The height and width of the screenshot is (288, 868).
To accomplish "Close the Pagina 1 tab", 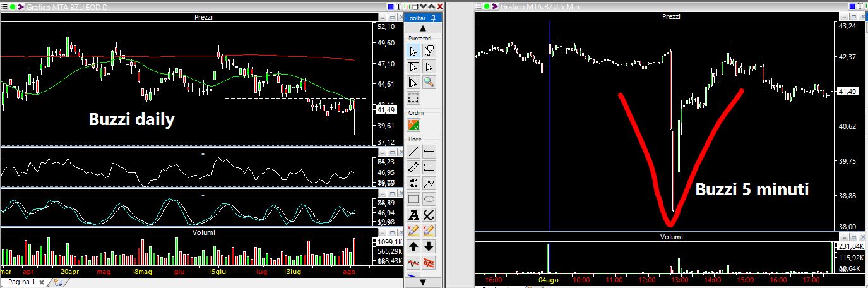I will tap(42, 282).
